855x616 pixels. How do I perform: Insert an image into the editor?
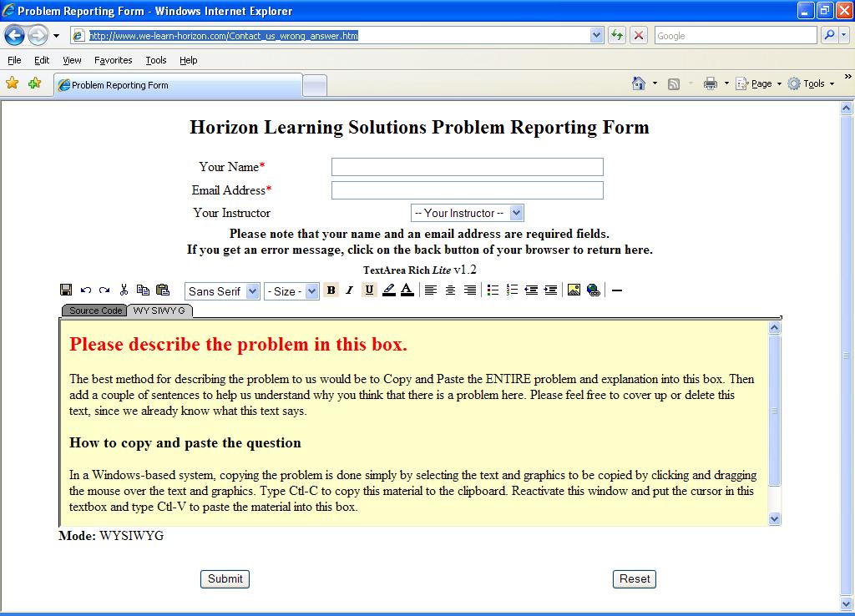point(574,290)
